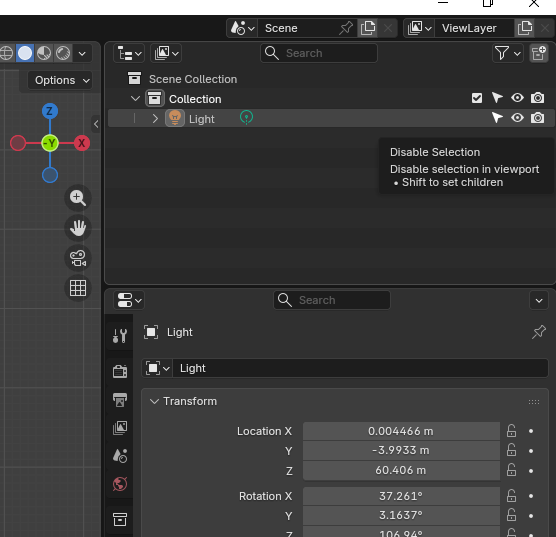Switch to rendered viewport shading

click(63, 53)
